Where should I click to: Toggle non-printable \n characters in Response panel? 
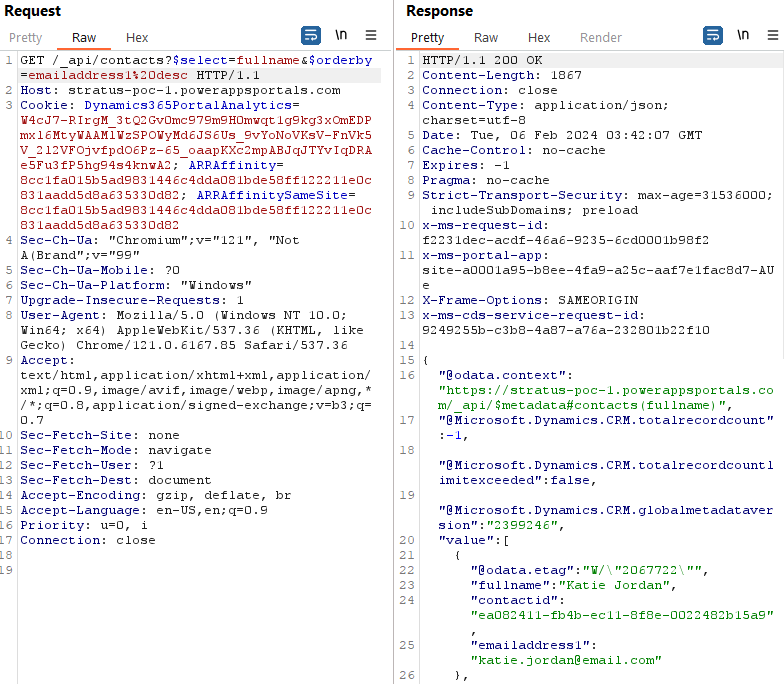(743, 35)
